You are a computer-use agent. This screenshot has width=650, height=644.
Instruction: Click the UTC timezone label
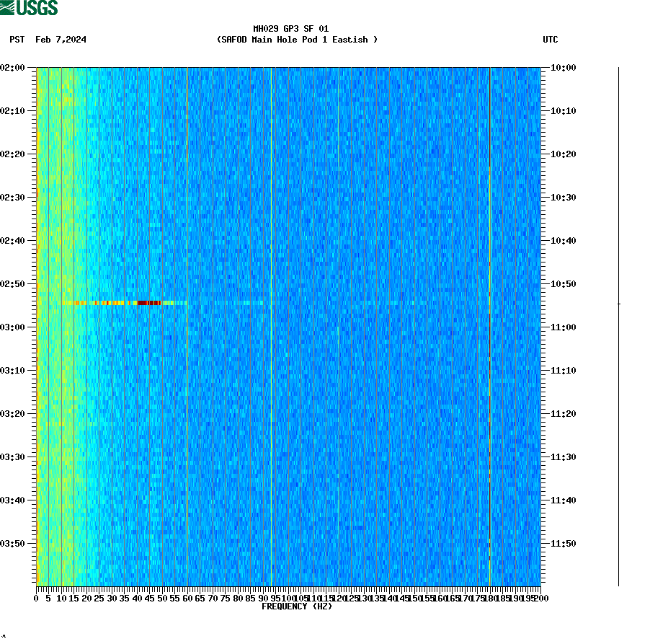click(x=551, y=40)
